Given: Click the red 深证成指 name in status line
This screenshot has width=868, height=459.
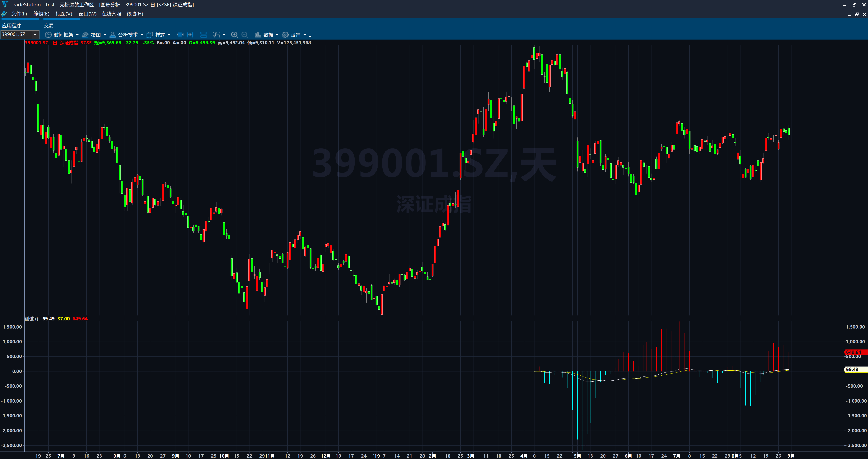Looking at the screenshot, I should [69, 43].
